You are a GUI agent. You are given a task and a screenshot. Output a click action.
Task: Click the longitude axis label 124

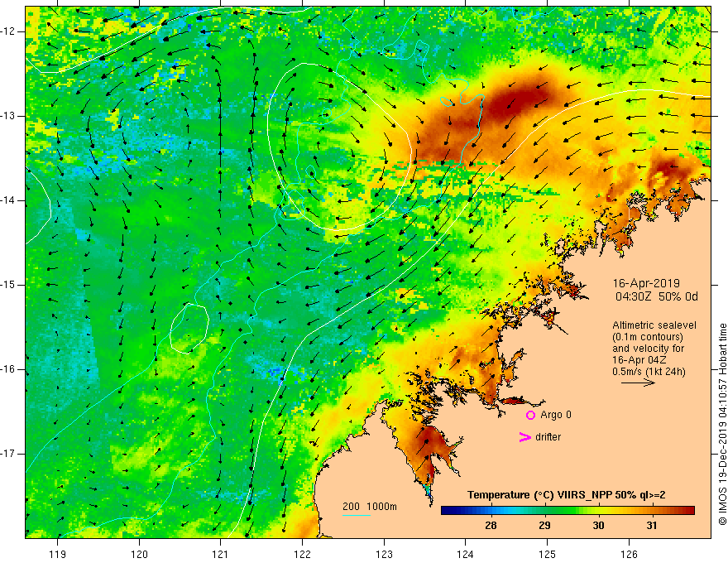coord(466,554)
